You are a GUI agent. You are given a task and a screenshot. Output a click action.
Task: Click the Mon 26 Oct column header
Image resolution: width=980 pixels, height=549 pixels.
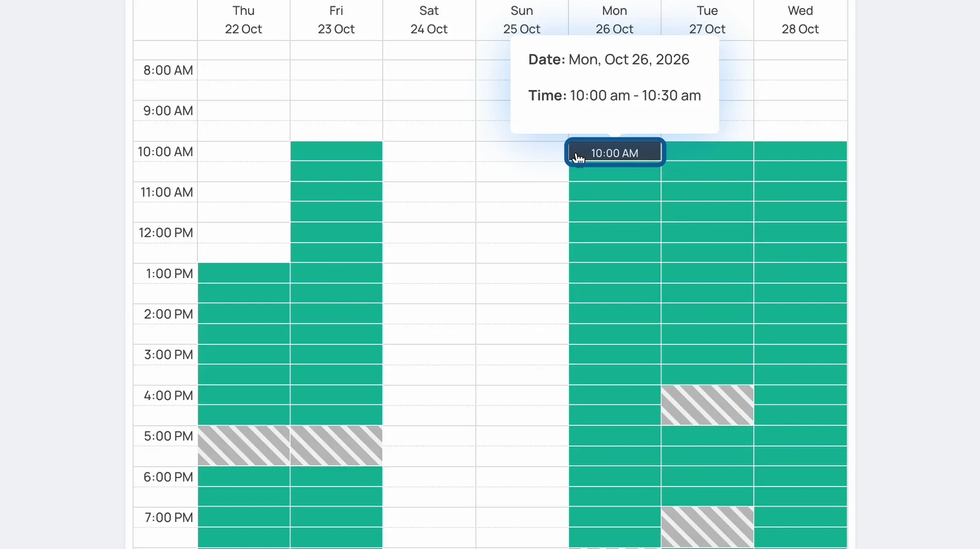614,20
